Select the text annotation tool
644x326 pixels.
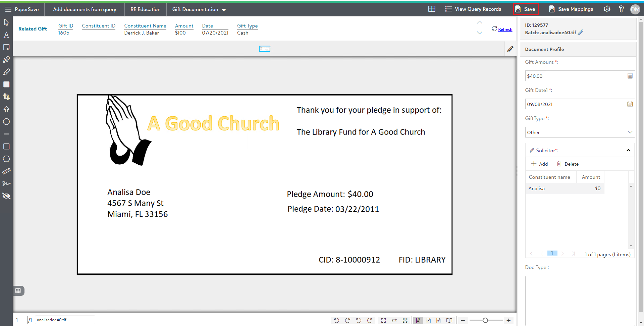click(6, 35)
